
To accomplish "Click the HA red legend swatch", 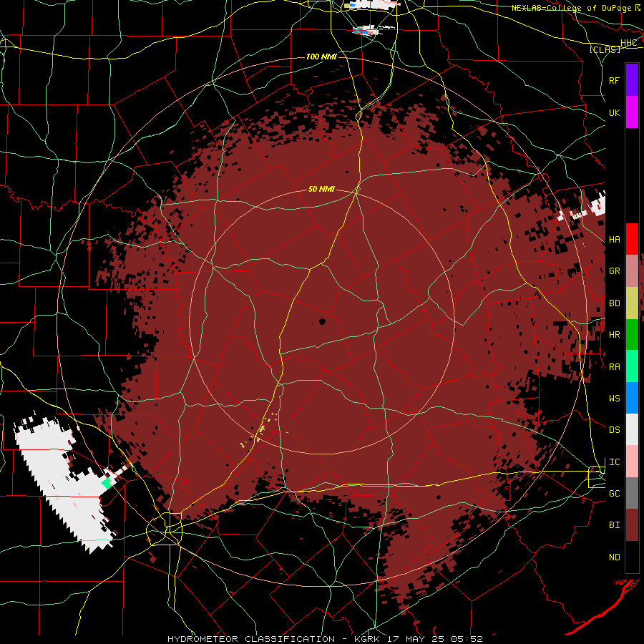I will point(632,239).
